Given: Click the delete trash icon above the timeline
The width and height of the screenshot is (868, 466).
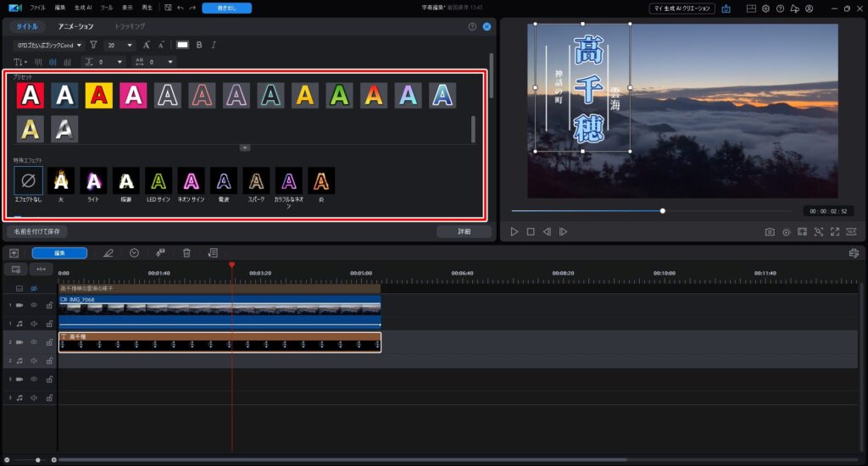Looking at the screenshot, I should click(186, 252).
